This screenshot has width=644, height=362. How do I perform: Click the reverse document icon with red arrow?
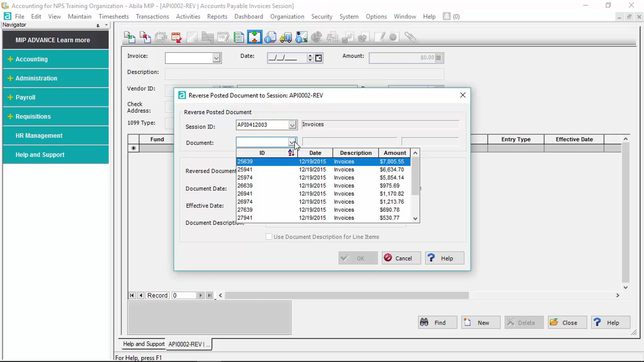point(145,37)
